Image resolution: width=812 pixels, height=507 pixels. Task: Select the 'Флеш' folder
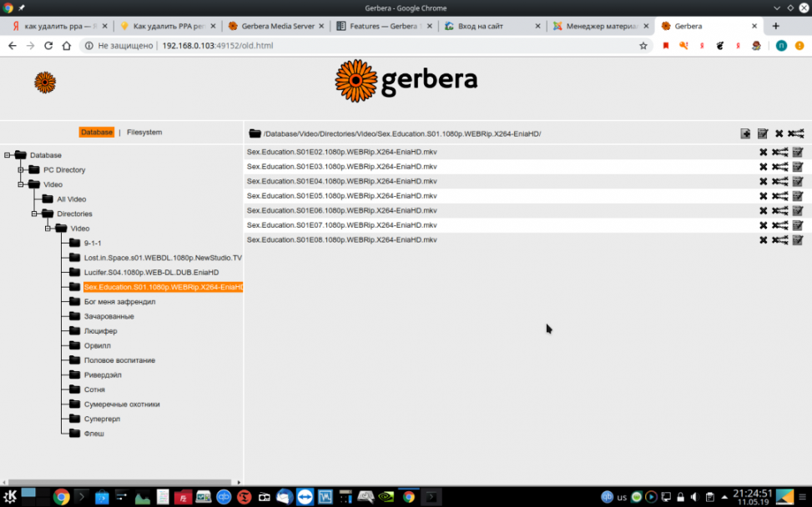tap(93, 434)
